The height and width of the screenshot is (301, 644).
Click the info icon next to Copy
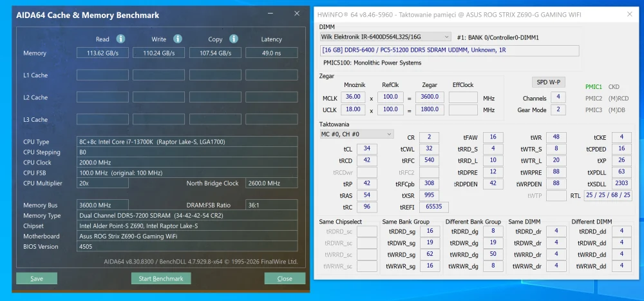point(234,39)
